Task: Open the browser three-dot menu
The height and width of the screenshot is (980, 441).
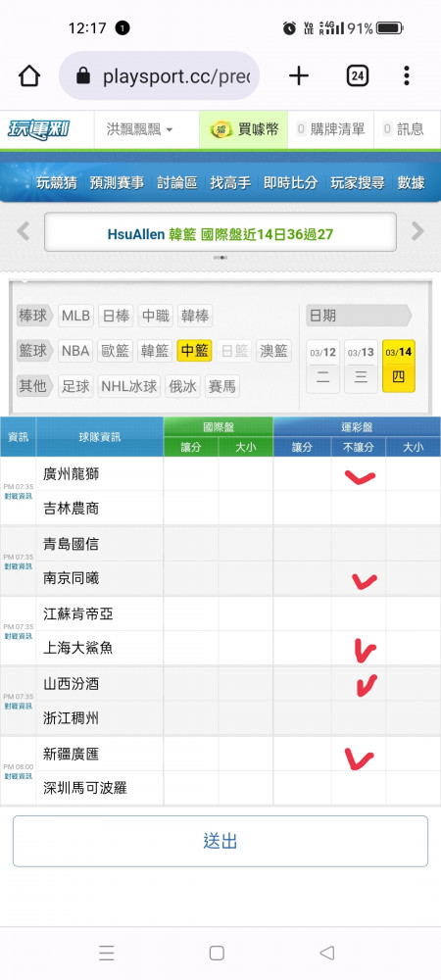Action: (406, 75)
